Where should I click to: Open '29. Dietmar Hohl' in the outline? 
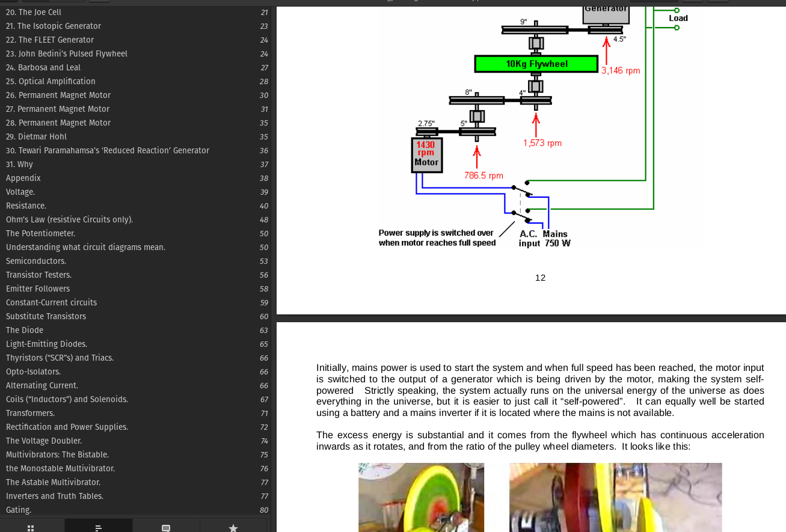coord(36,136)
